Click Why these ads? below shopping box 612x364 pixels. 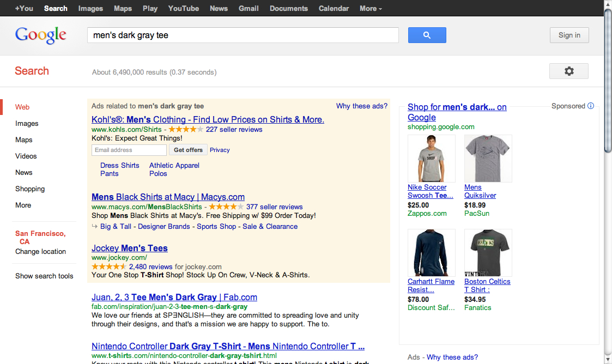pyautogui.click(x=452, y=357)
